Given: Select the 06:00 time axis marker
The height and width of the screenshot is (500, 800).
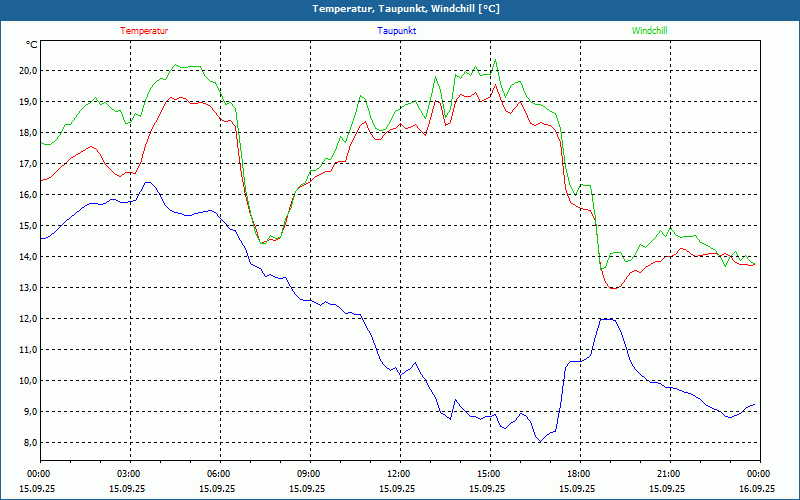Looking at the screenshot, I should tap(218, 474).
